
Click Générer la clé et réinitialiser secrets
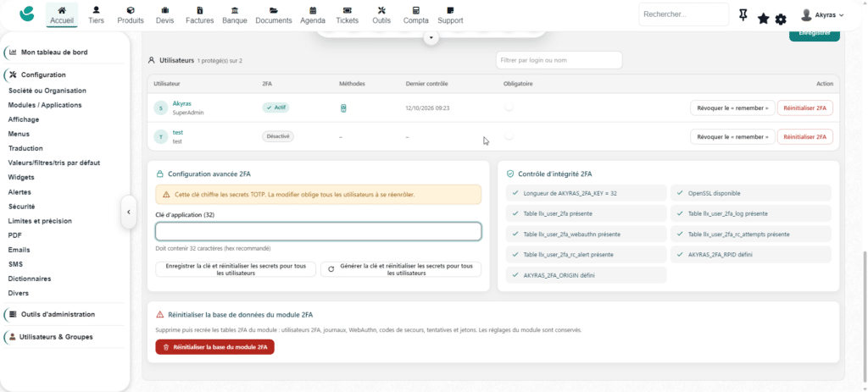(x=401, y=269)
